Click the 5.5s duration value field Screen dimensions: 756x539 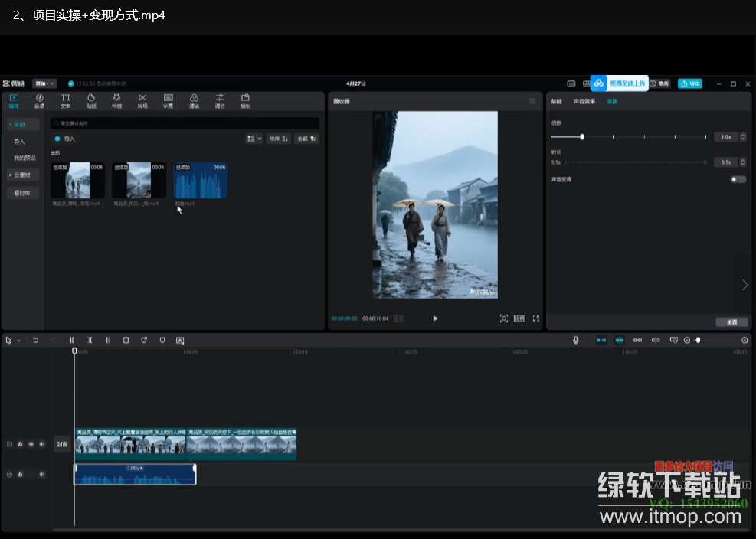726,162
